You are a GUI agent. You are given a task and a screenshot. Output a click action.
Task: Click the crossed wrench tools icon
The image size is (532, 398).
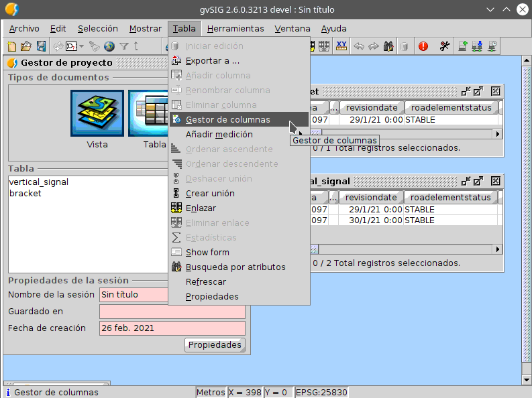click(x=445, y=46)
